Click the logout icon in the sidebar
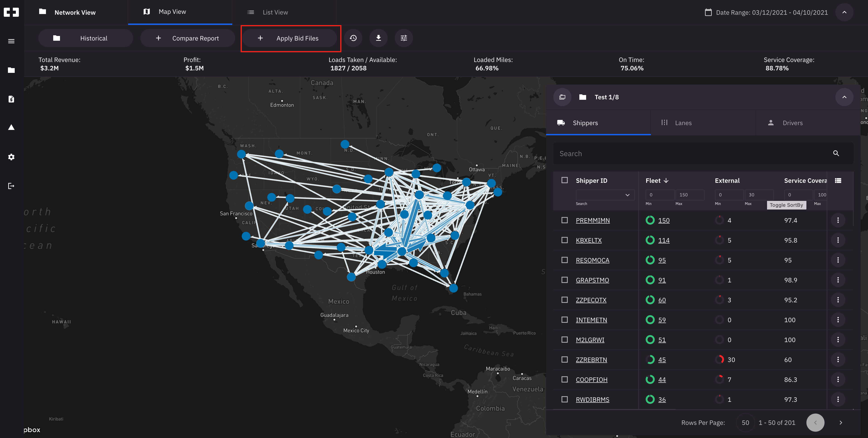This screenshot has width=868, height=438. [x=11, y=186]
